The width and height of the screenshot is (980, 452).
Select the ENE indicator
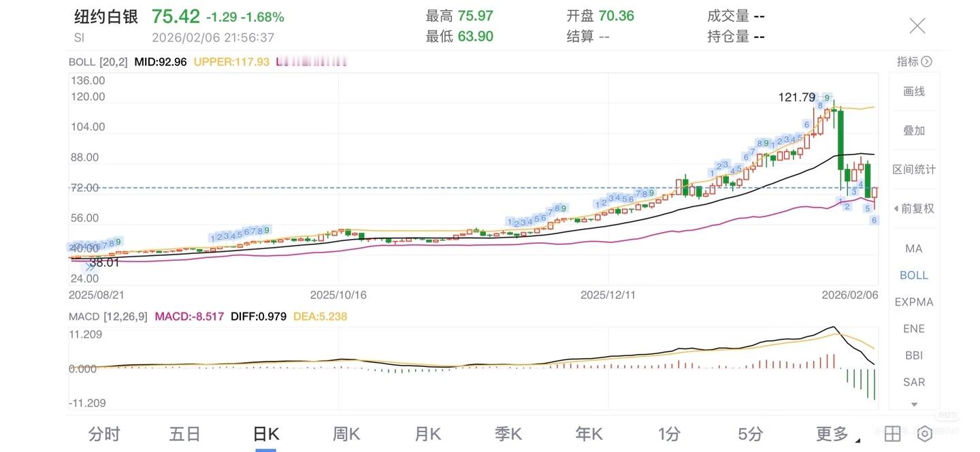coord(913,328)
